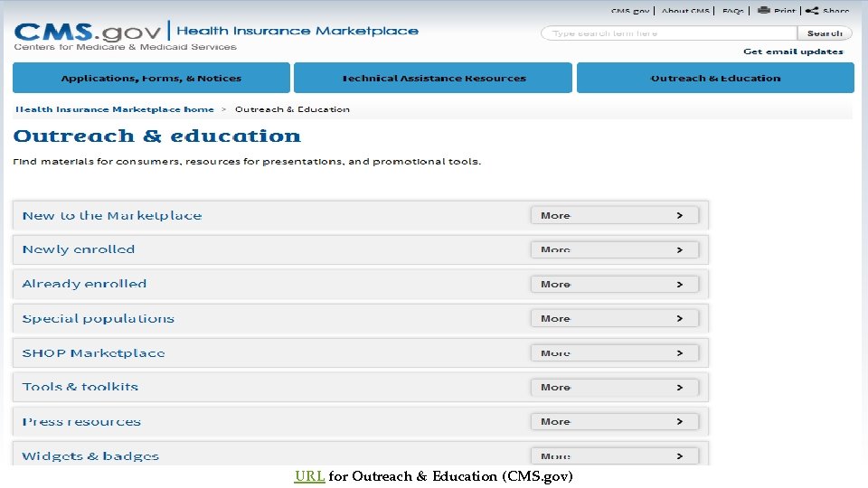Click the Share icon in the top bar
The width and height of the screenshot is (868, 488).
point(812,11)
